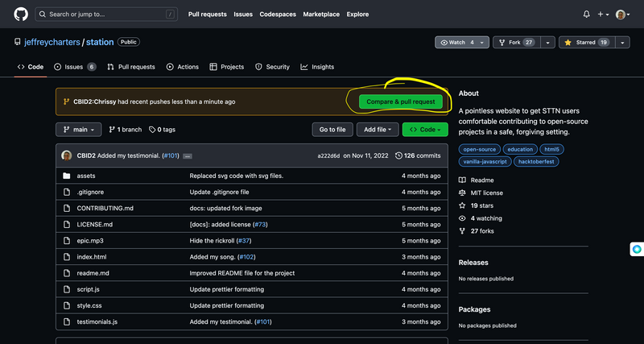Open the Add file dropdown
644x344 pixels.
pos(378,130)
